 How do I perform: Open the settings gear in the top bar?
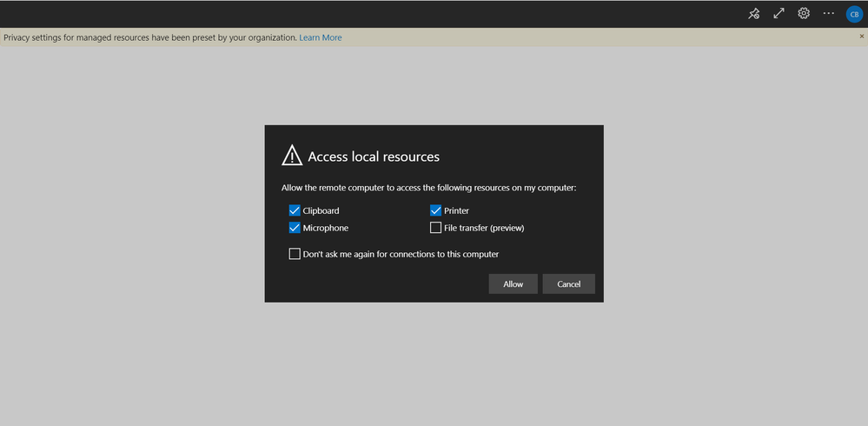point(804,14)
